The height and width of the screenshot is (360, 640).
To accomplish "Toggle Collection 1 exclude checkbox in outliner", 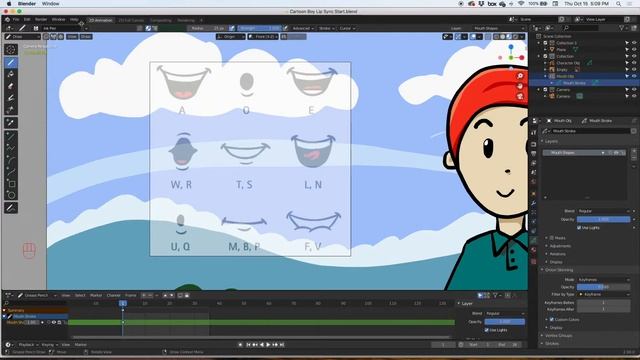I will point(545,43).
